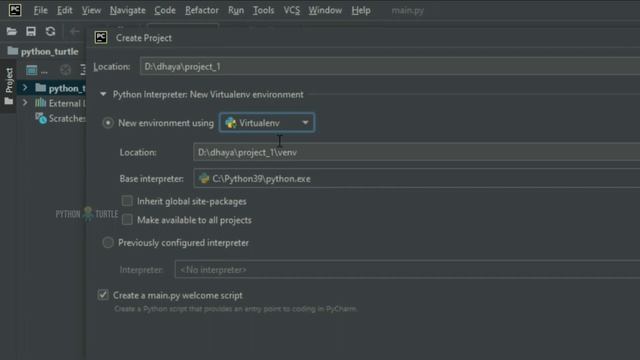Click the Save All toolbar icon

[31, 31]
